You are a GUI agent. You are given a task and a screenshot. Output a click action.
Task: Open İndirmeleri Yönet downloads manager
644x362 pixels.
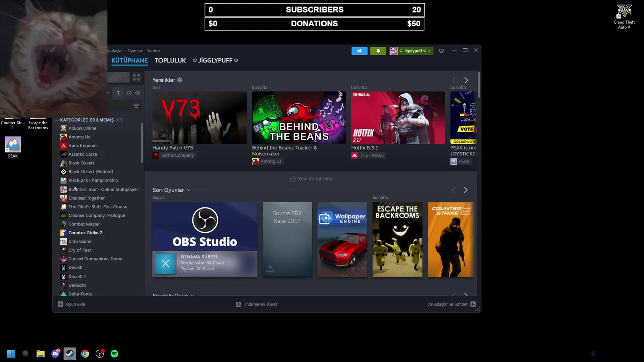coord(257,304)
